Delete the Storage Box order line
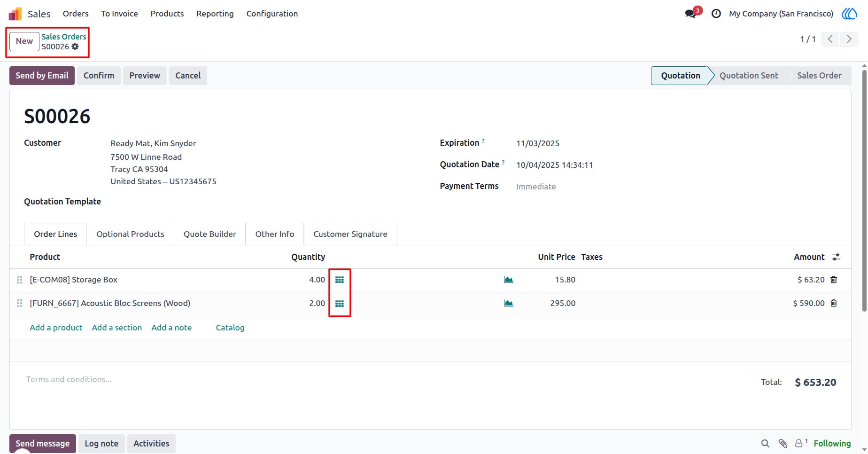 (x=834, y=280)
